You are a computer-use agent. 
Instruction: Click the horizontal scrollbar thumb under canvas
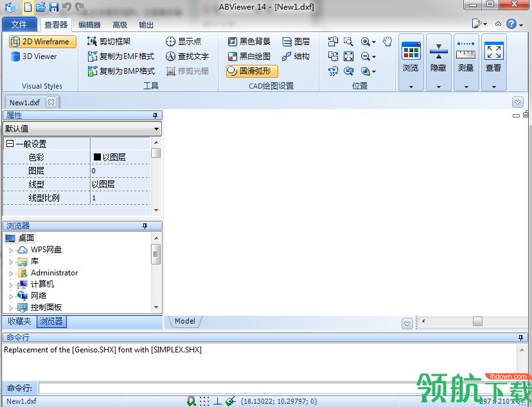tap(478, 321)
